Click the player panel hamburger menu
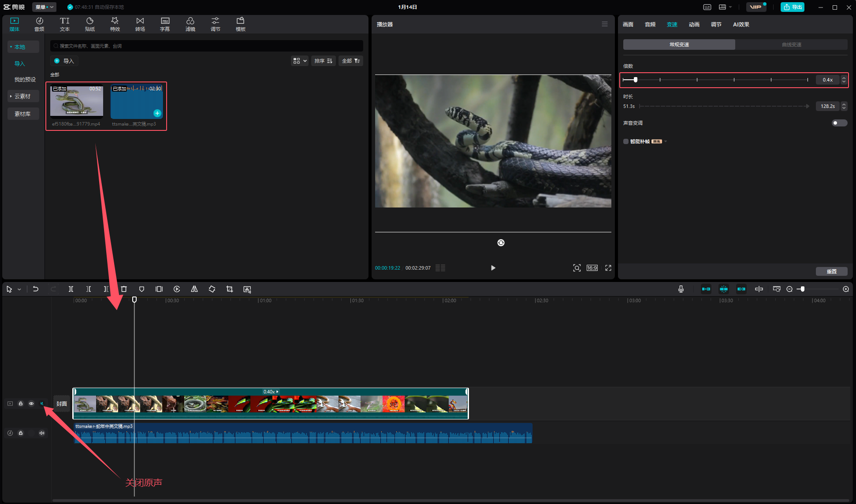Screen dimensions: 856x504 click(605, 24)
